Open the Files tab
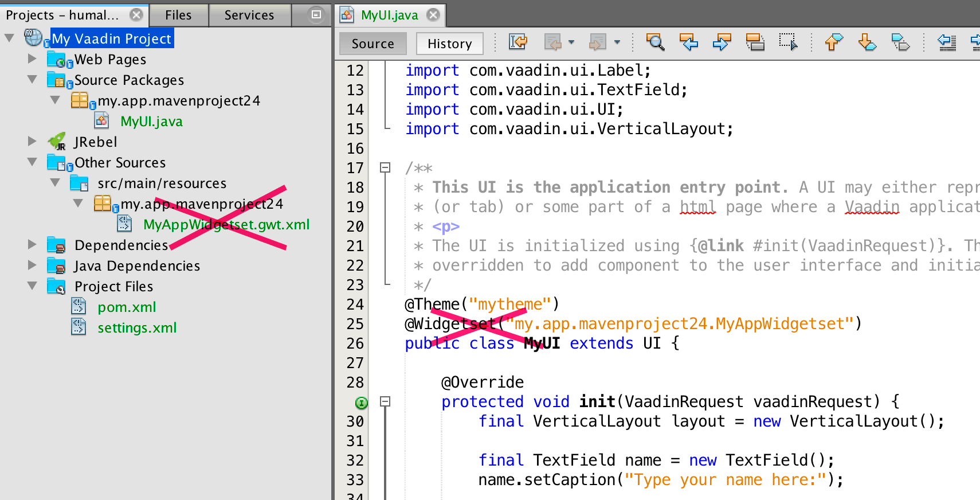The width and height of the screenshot is (980, 500). click(x=178, y=15)
